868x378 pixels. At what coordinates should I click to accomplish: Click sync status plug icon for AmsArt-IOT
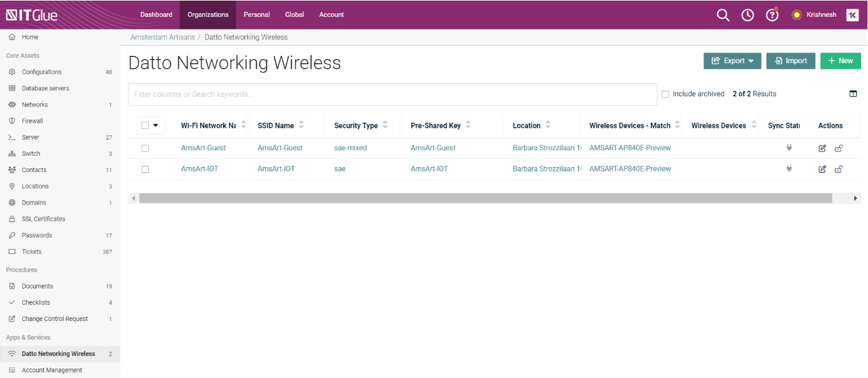[x=789, y=169]
